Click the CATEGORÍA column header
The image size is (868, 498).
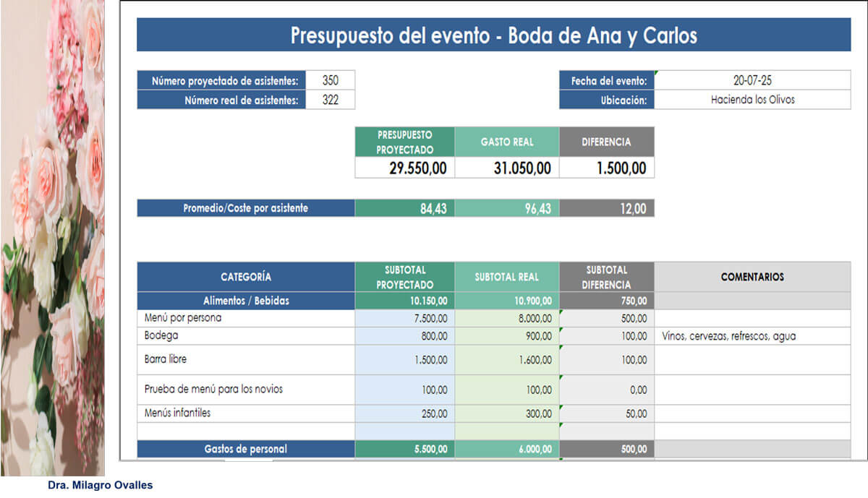pos(246,277)
